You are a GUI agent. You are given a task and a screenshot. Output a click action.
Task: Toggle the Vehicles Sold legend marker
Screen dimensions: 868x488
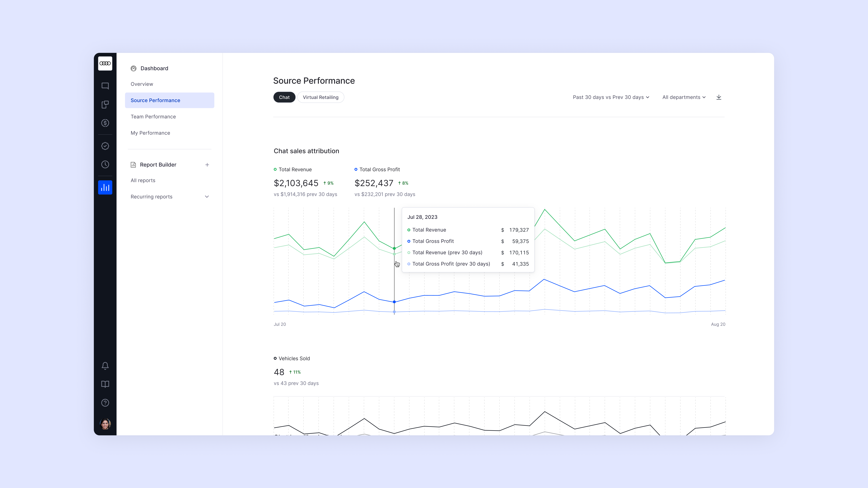275,358
